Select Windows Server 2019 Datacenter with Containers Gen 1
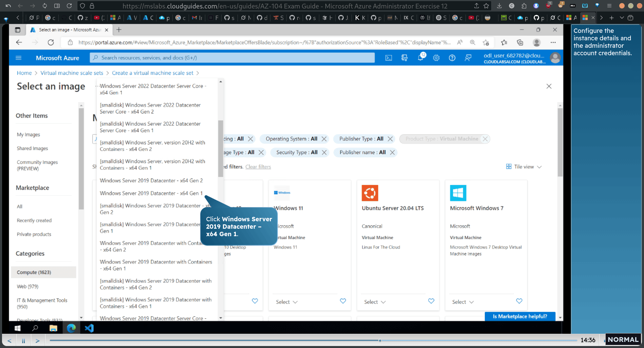This screenshot has height=348, width=644. (156, 265)
